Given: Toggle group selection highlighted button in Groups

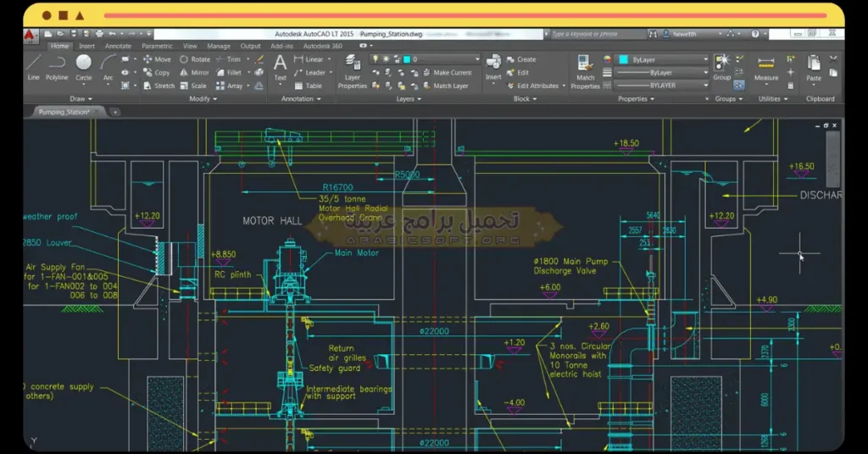Looking at the screenshot, I should click(x=739, y=86).
